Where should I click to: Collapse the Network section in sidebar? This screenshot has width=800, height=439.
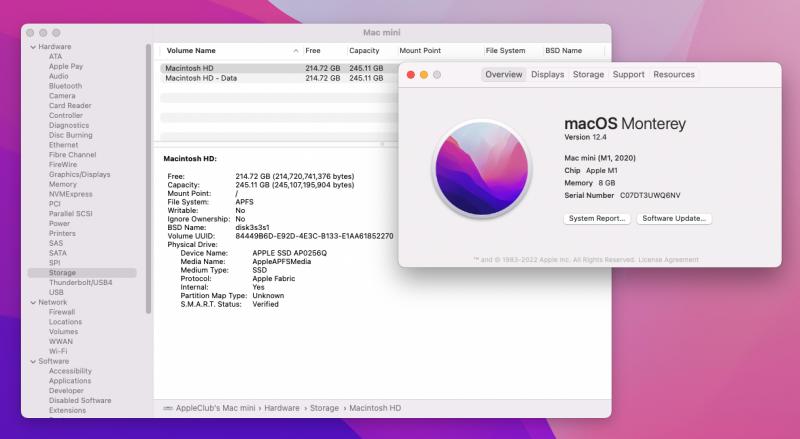tap(33, 303)
